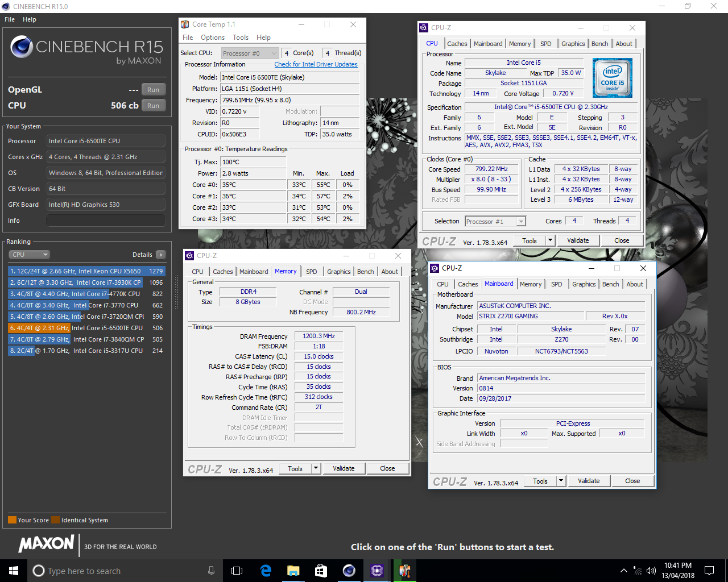The height and width of the screenshot is (582, 728).
Task: Click Tools button in CPU-Z Memory window
Action: click(295, 468)
